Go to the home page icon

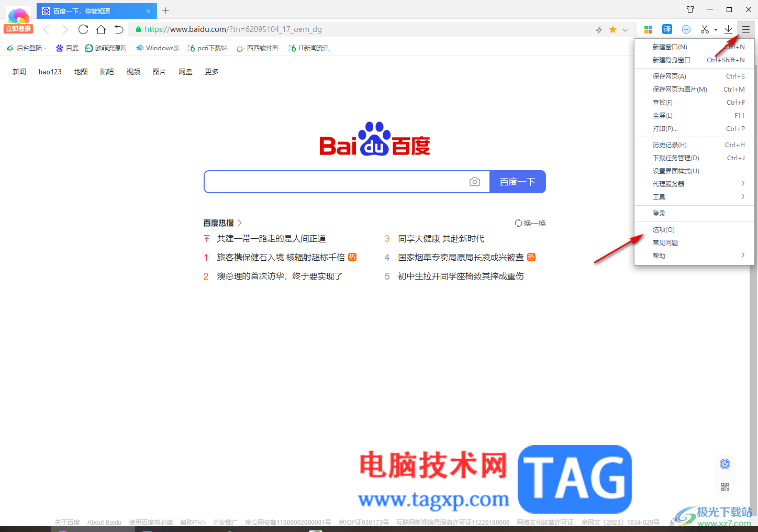pyautogui.click(x=101, y=29)
